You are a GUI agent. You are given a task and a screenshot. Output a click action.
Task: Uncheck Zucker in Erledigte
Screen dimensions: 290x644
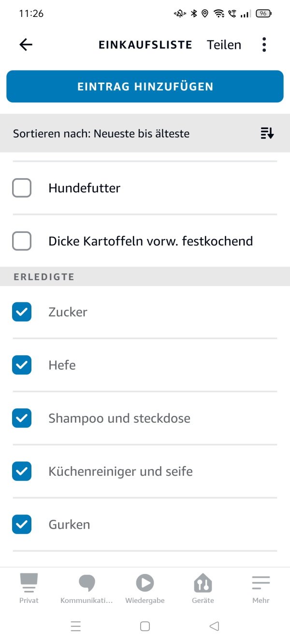click(x=21, y=312)
